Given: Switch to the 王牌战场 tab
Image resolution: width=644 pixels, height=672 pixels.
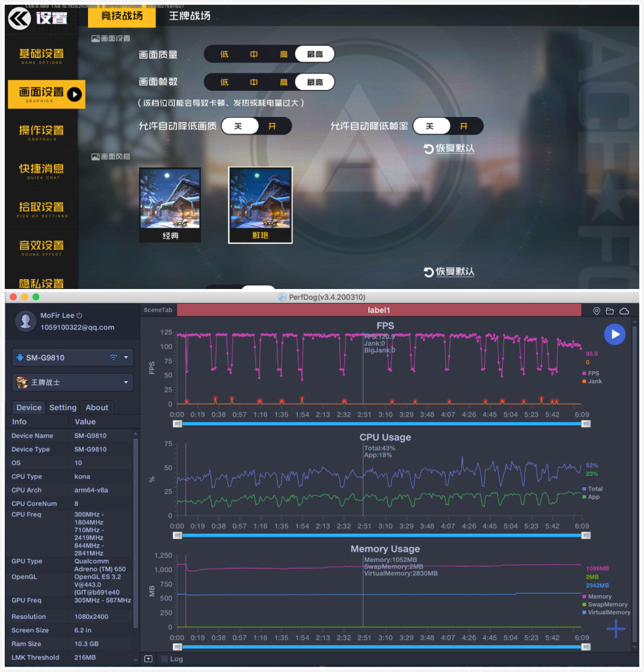Looking at the screenshot, I should pos(190,16).
